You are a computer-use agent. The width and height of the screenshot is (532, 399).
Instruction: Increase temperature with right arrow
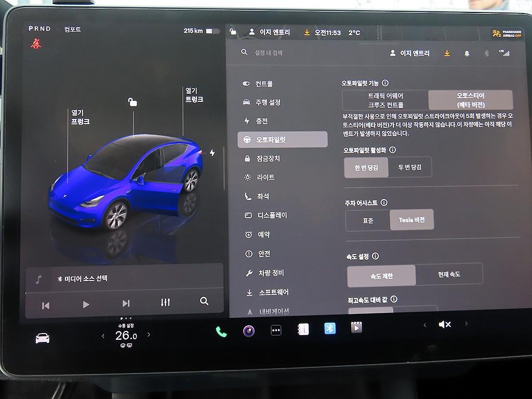(x=149, y=335)
